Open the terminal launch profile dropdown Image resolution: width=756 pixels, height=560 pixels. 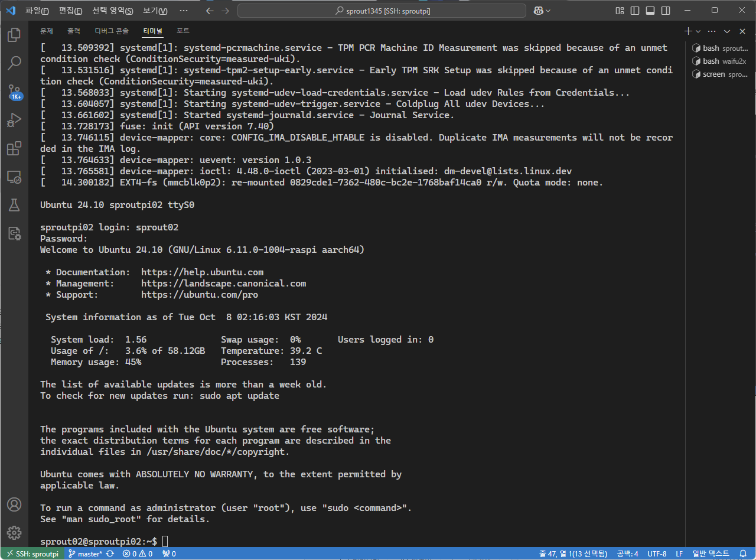(698, 31)
